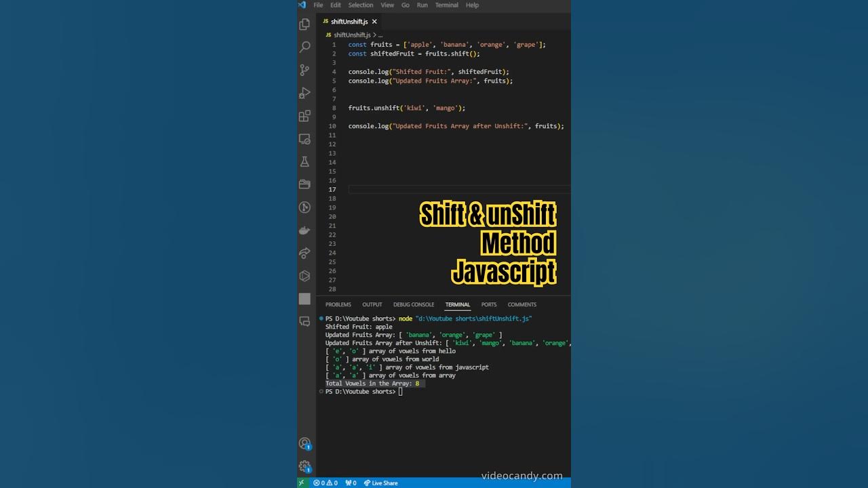Screen dimensions: 868x488
Task: Open the Selection menu
Action: [x=361, y=5]
